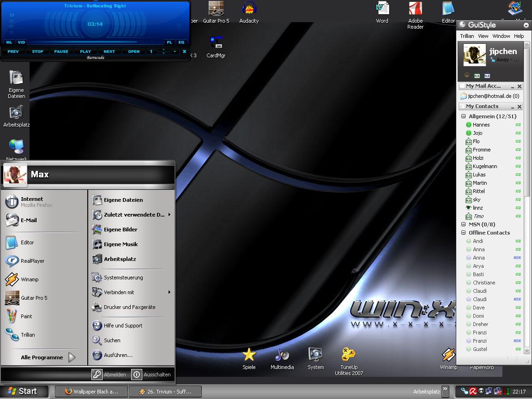Open the Help menu in Trillian
The width and height of the screenshot is (532, 399).
coord(519,36)
